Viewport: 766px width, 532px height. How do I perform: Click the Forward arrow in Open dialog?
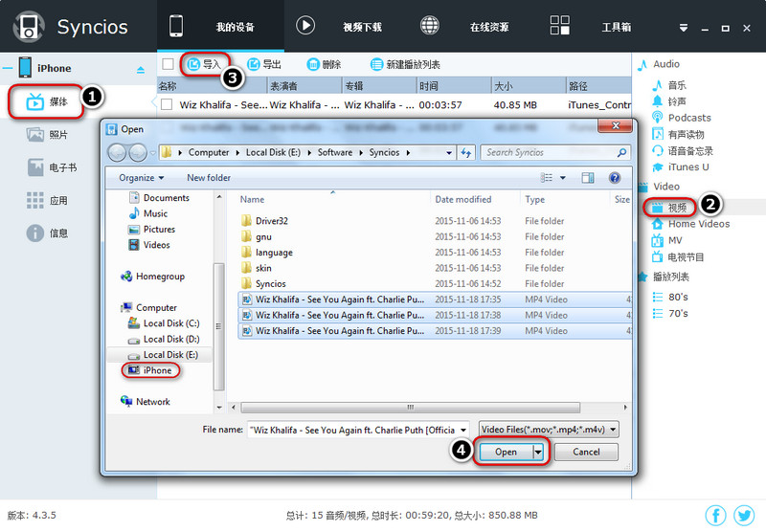[138, 153]
